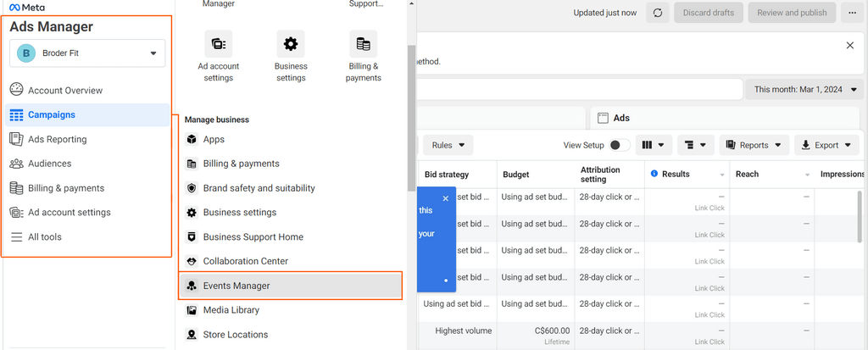Click the search filter input field
The height and width of the screenshot is (350, 868).
pos(580,89)
